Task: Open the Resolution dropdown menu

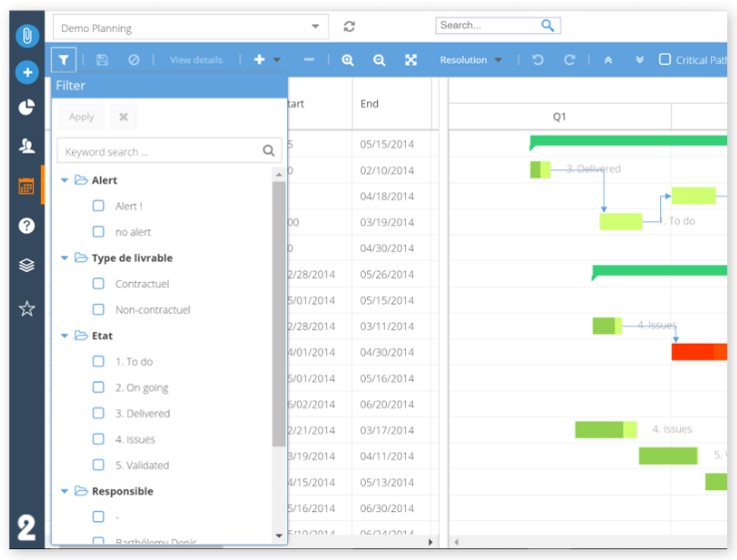Action: click(x=471, y=60)
